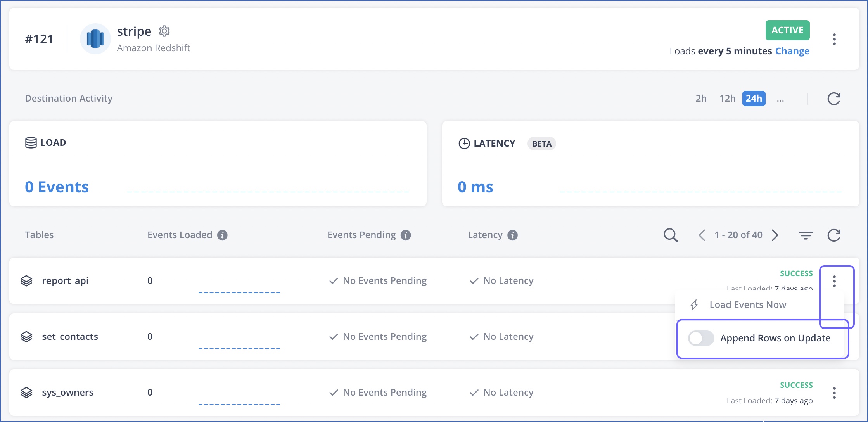Click the settings gear icon next to stripe
The height and width of the screenshot is (422, 868).
[164, 31]
